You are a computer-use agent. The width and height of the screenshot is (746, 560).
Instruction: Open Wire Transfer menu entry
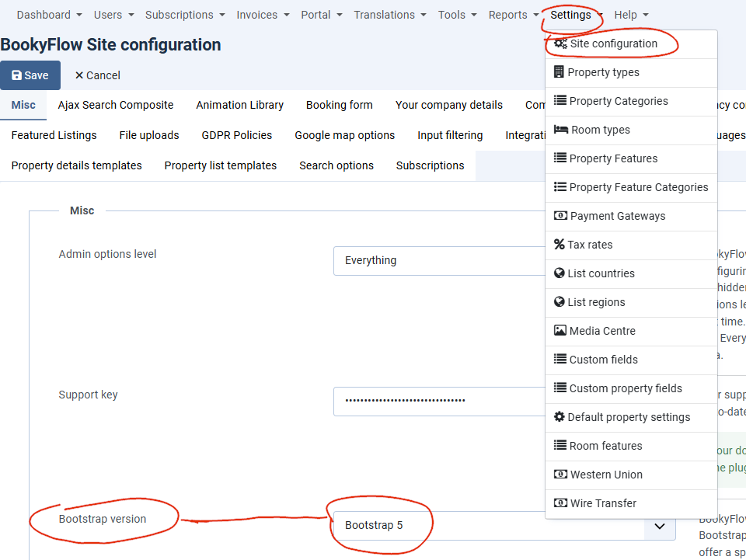tap(631, 503)
